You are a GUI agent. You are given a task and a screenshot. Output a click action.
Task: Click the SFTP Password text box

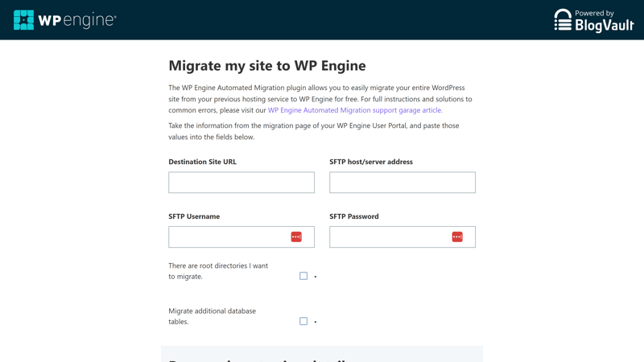389,237
